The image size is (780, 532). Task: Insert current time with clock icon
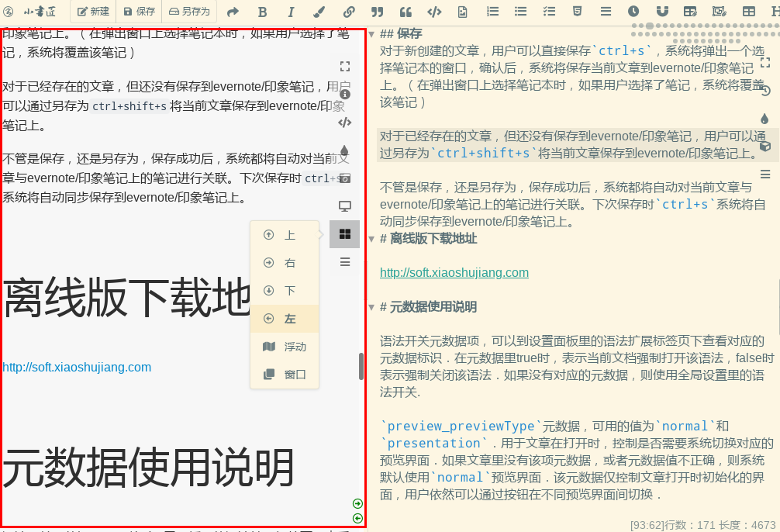point(633,11)
